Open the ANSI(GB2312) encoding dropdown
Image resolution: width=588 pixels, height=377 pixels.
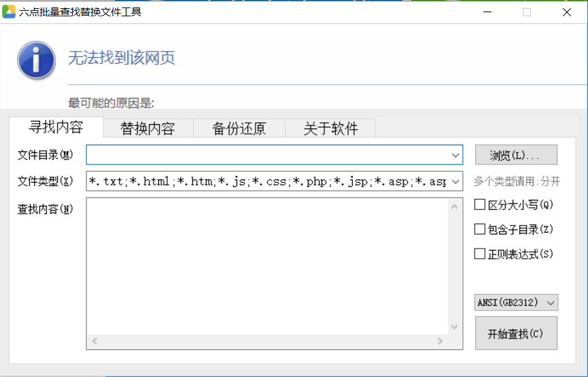coord(516,302)
